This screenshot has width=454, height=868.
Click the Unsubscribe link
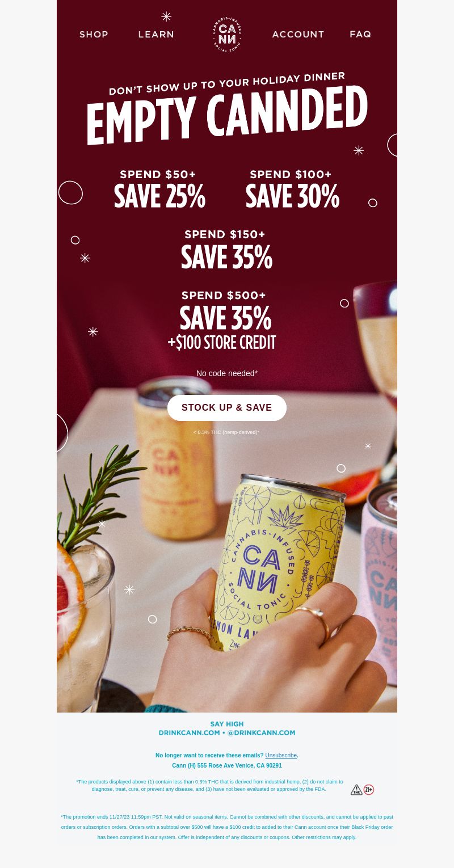coord(281,755)
